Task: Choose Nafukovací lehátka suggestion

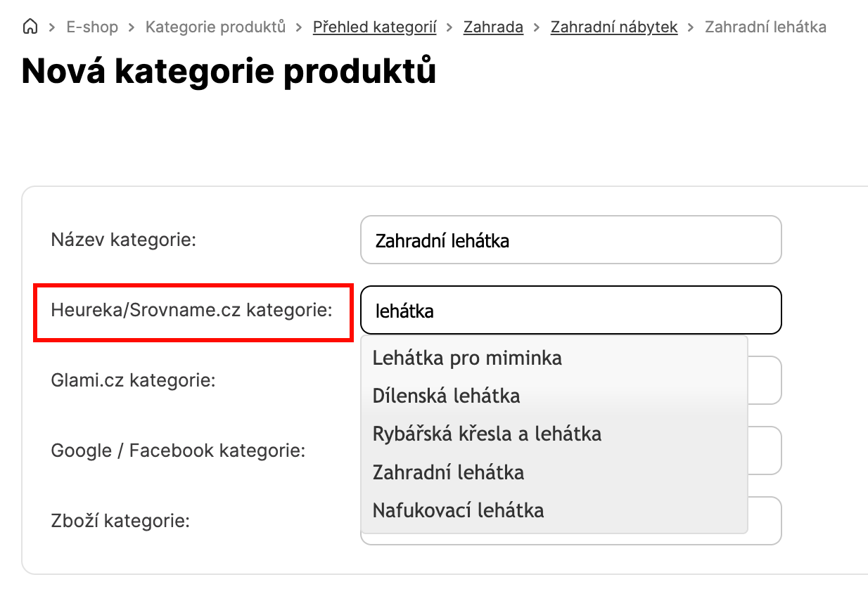Action: 458,510
